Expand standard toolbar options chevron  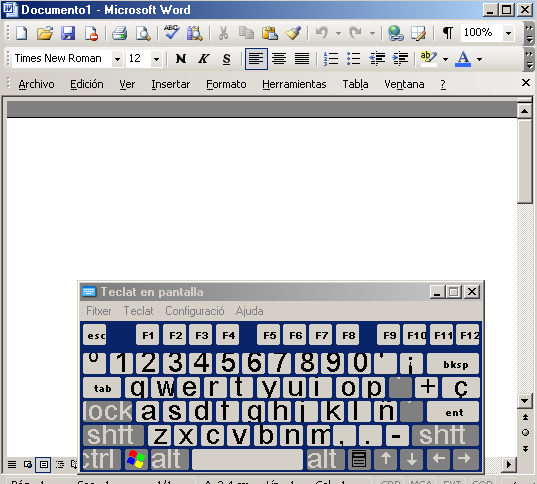[x=529, y=33]
